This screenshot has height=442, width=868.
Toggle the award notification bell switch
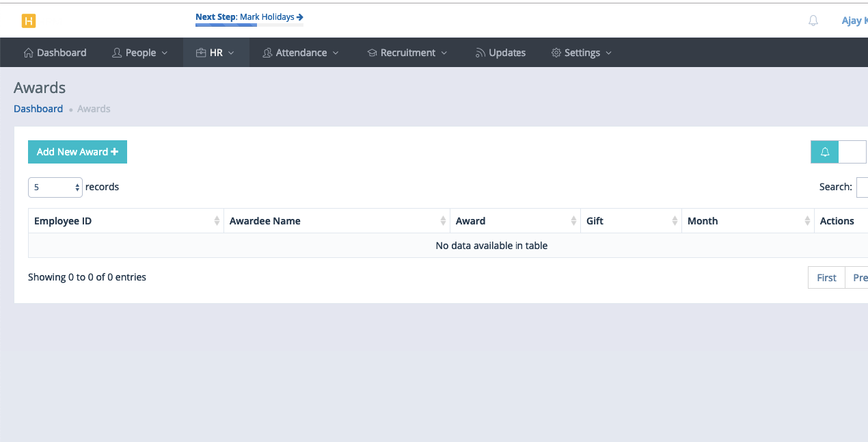point(838,152)
